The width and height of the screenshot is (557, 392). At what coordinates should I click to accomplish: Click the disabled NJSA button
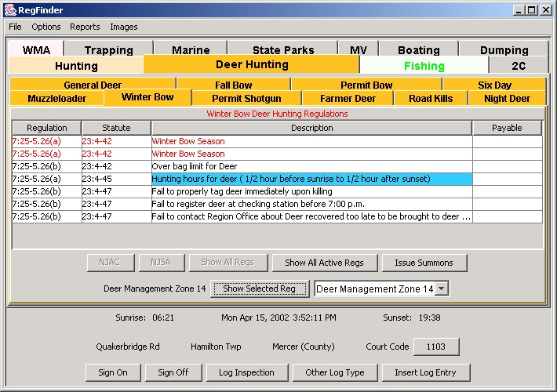(162, 263)
